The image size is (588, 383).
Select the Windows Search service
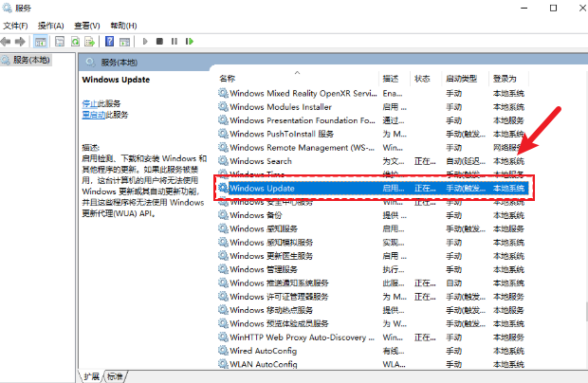374,161
